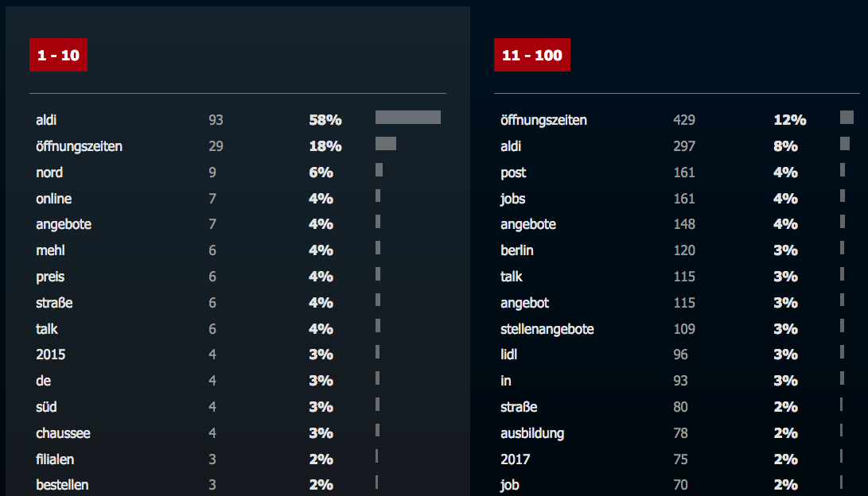The width and height of the screenshot is (868, 496).
Task: Select the "chaussee" keyword
Action: (x=63, y=433)
